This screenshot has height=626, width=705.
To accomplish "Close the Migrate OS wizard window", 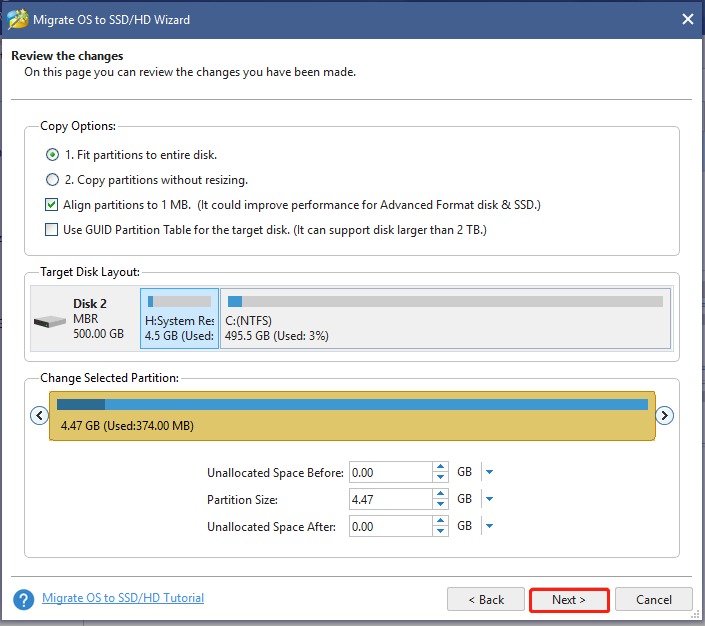I will (687, 19).
